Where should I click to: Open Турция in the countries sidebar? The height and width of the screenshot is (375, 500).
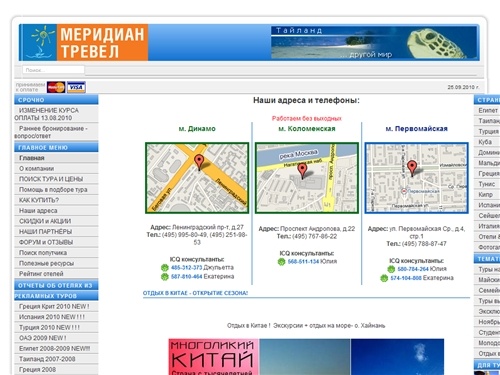click(488, 131)
